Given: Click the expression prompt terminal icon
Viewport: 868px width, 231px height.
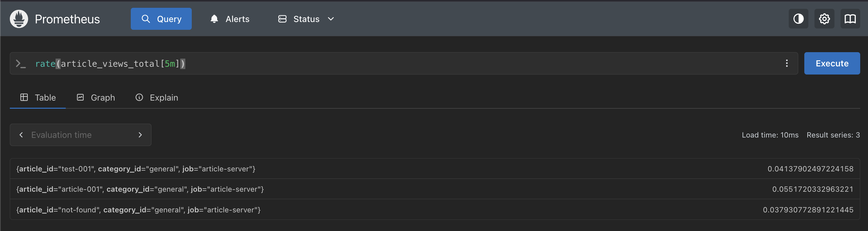Looking at the screenshot, I should coord(21,64).
